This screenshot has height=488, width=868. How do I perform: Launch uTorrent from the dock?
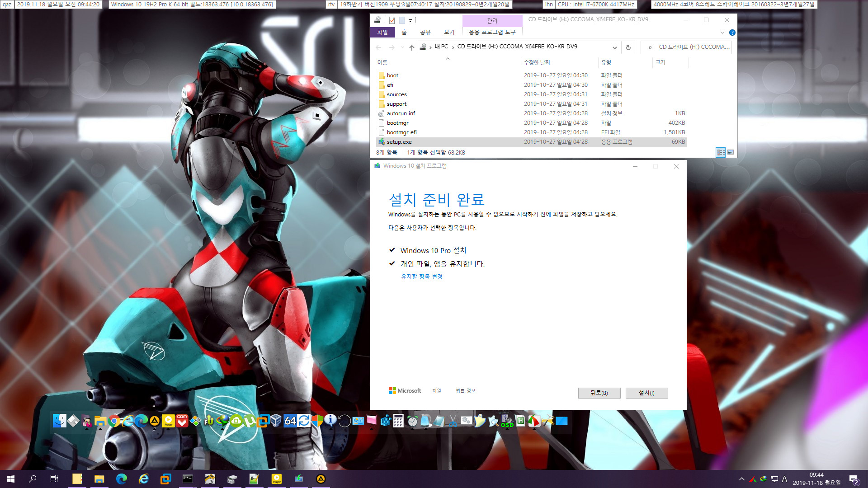click(249, 421)
